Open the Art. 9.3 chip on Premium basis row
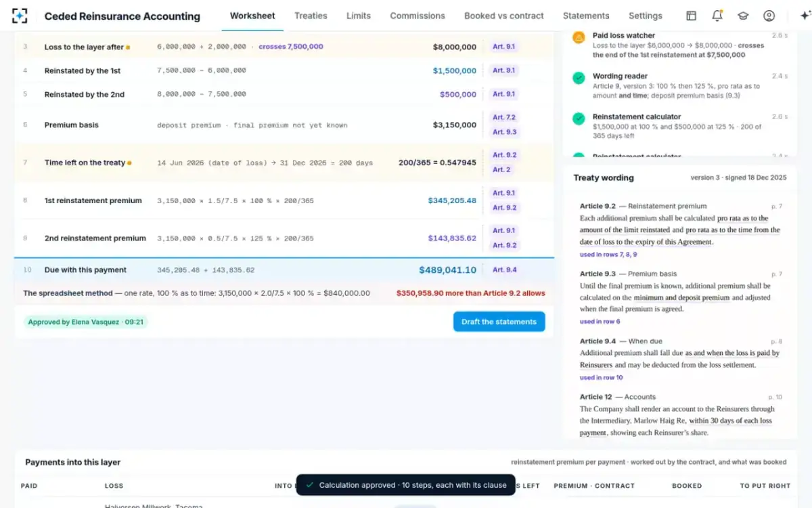Screen dimensions: 812x508 [504, 132]
